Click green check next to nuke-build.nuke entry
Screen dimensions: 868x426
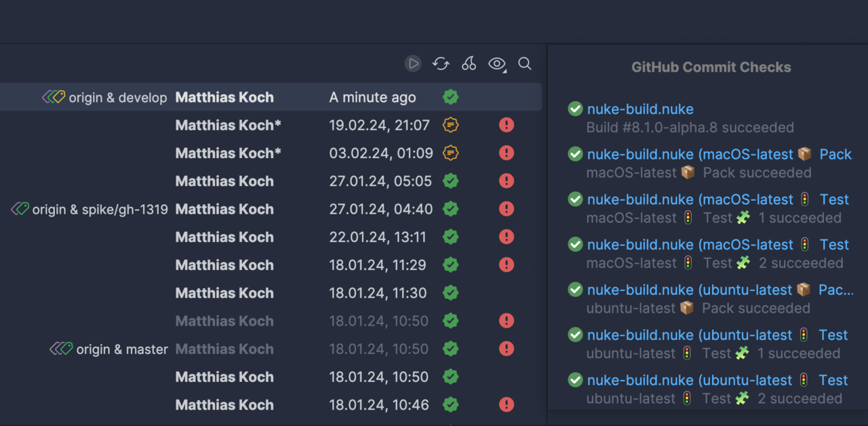tap(574, 109)
